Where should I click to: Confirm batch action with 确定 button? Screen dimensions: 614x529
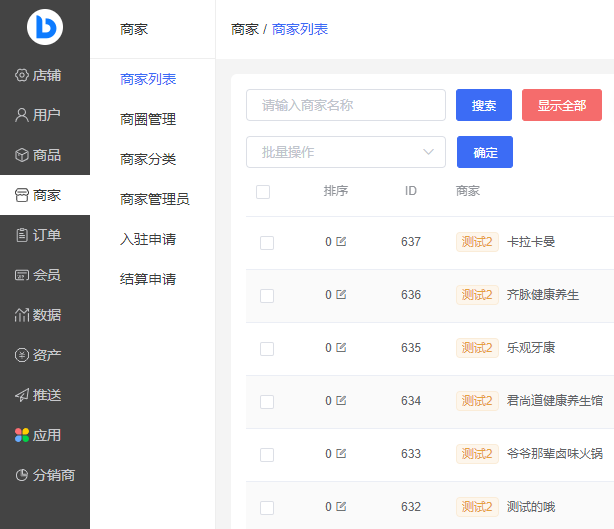[x=485, y=152]
